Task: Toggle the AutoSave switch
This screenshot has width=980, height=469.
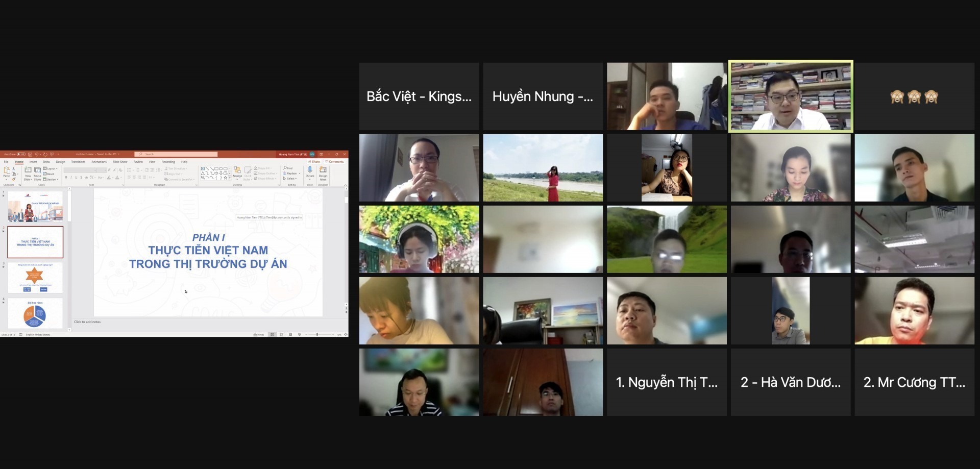Action: (21, 154)
